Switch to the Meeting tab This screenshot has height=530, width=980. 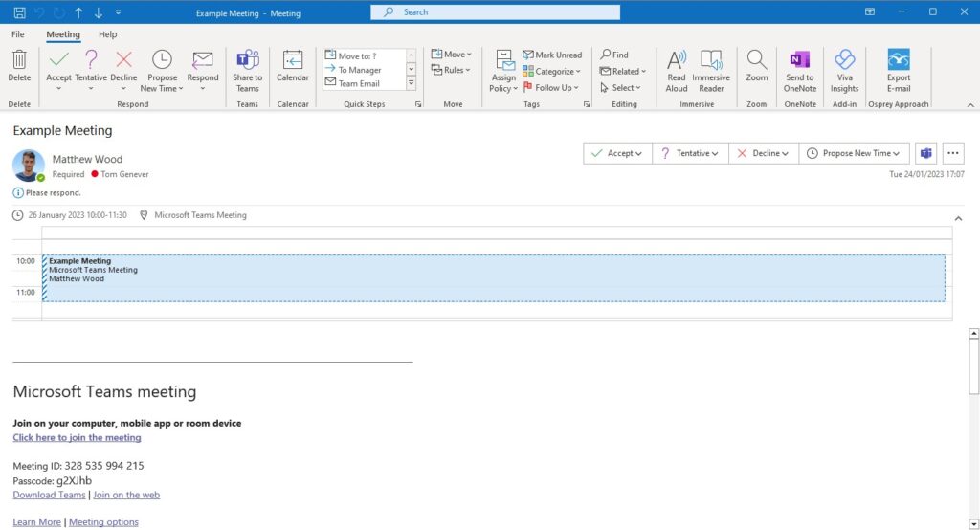(63, 34)
